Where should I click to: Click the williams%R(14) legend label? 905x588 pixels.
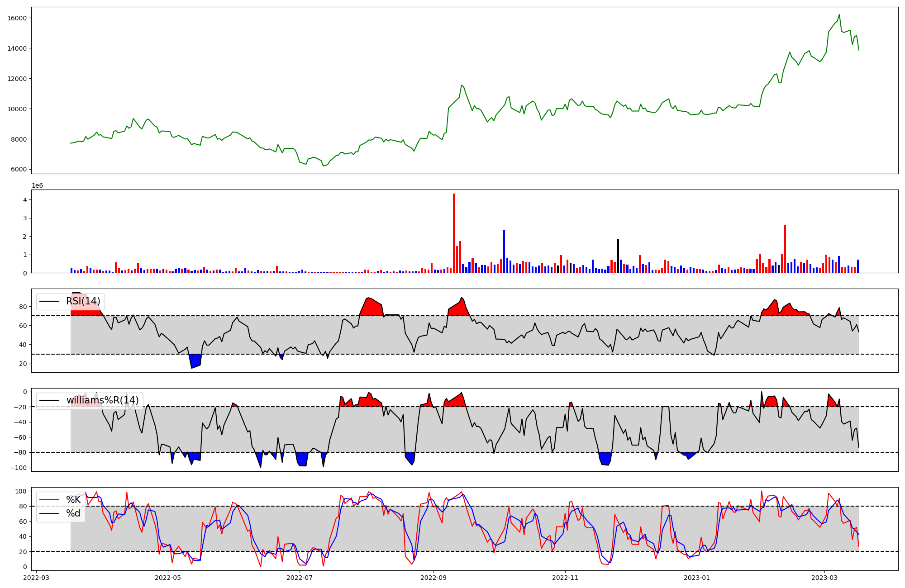pos(102,400)
